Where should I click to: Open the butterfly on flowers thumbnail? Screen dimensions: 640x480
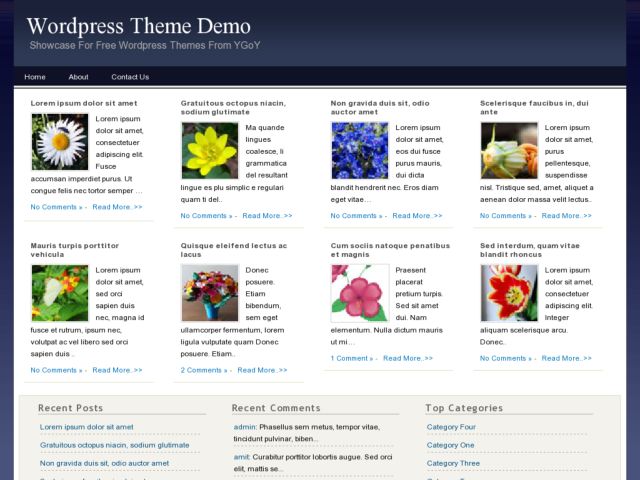click(60, 293)
